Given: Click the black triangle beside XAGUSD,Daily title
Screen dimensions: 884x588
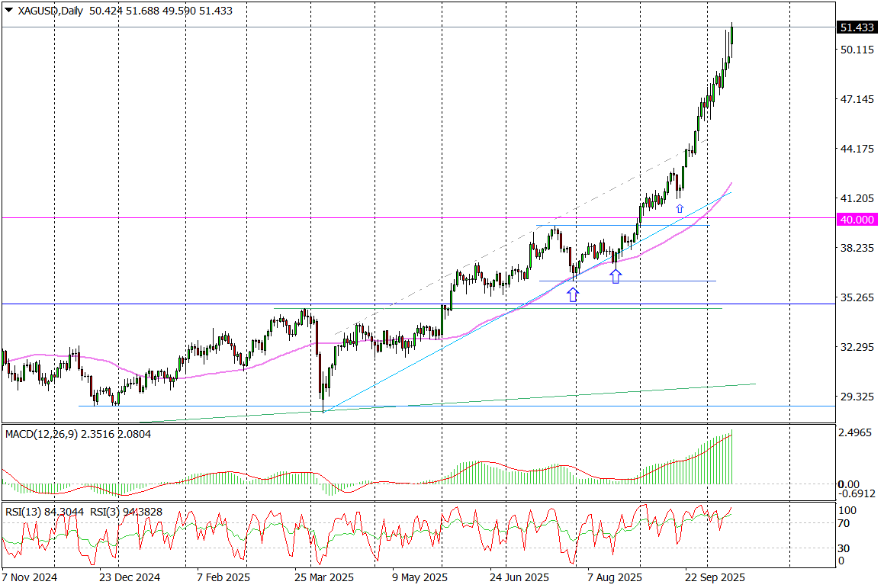Looking at the screenshot, I should point(9,11).
